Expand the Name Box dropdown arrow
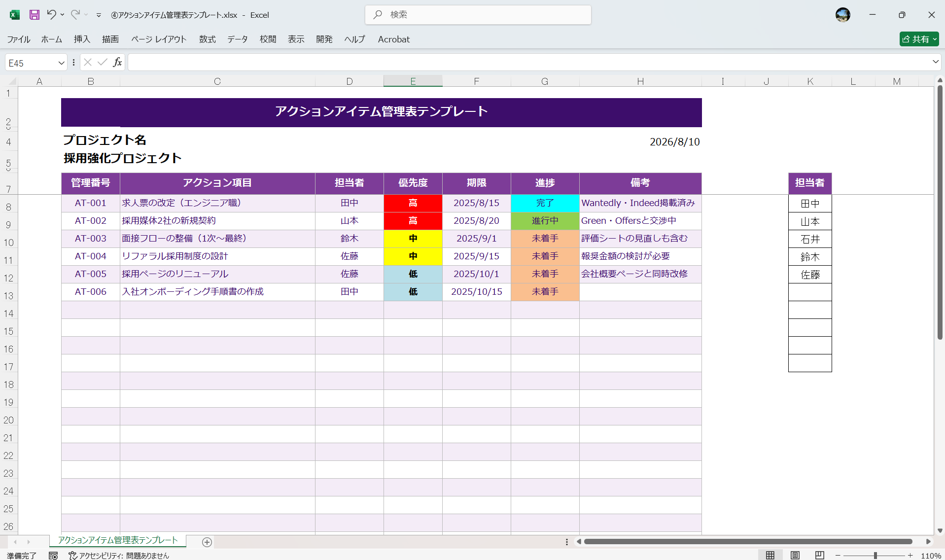This screenshot has width=945, height=560. [x=61, y=63]
